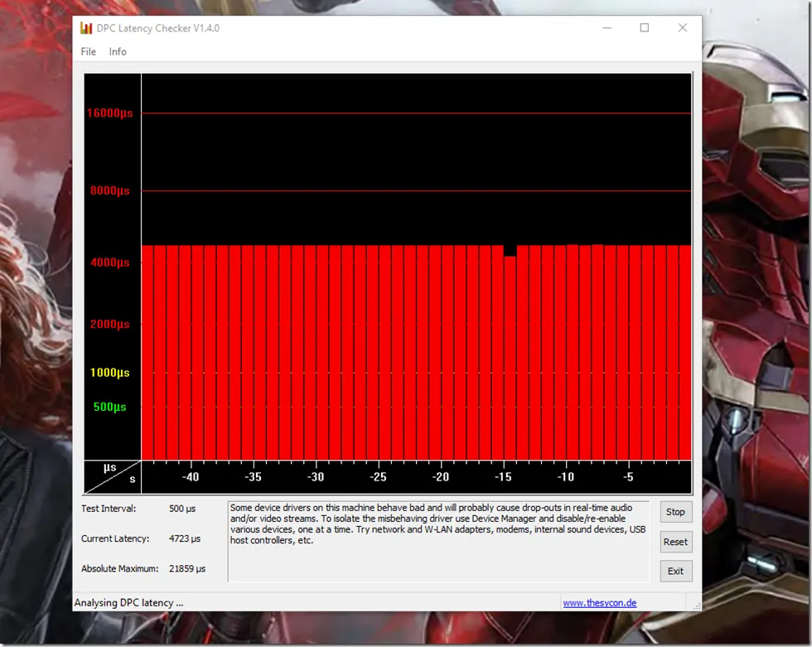Screen dimensions: 812x647
Task: Click the -5 time axis label
Action: pyautogui.click(x=628, y=477)
